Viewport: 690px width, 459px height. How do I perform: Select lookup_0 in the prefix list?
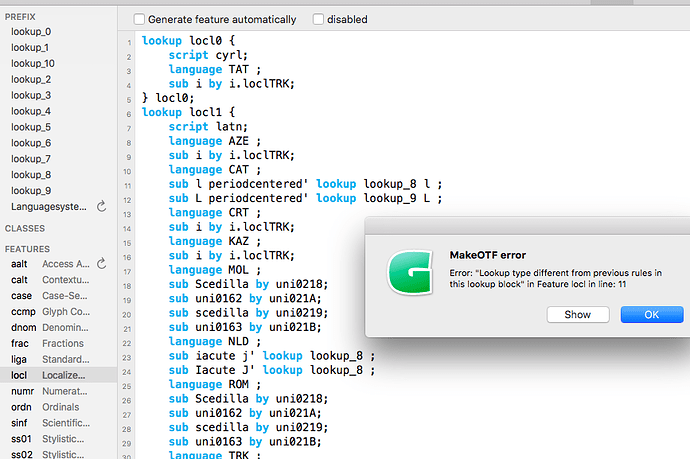(31, 32)
